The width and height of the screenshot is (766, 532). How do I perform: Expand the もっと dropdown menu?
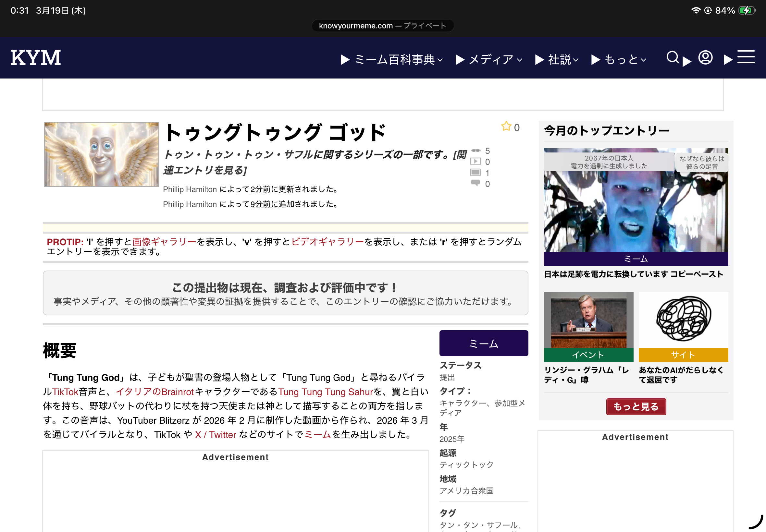pyautogui.click(x=620, y=59)
